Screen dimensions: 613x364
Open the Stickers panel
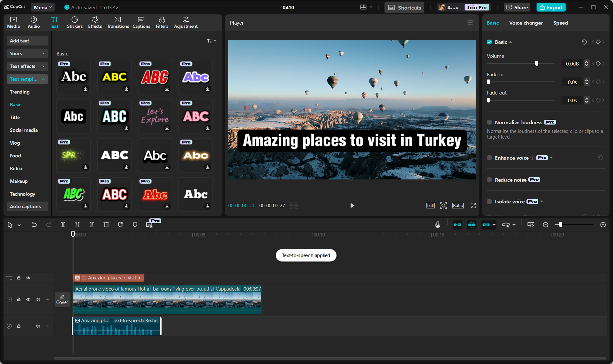pyautogui.click(x=75, y=22)
